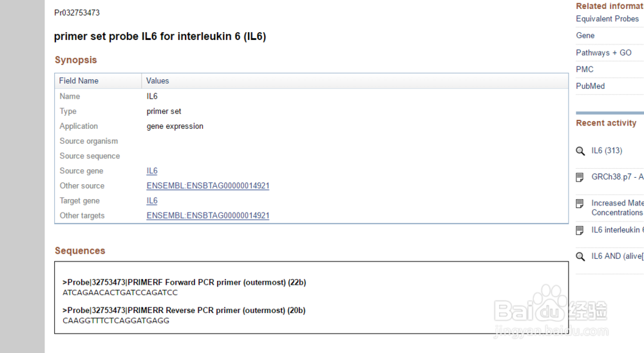Click the IL6 AND (alive search magnifier icon
The height and width of the screenshot is (353, 644).
580,257
